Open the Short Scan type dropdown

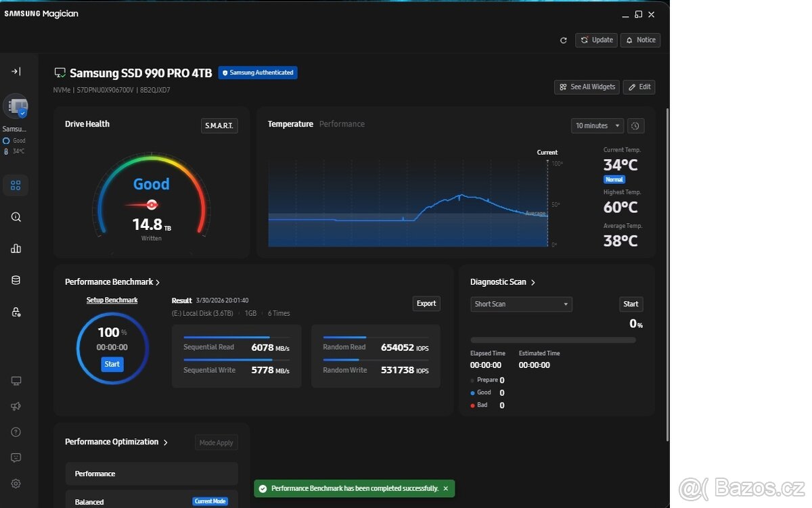tap(521, 304)
